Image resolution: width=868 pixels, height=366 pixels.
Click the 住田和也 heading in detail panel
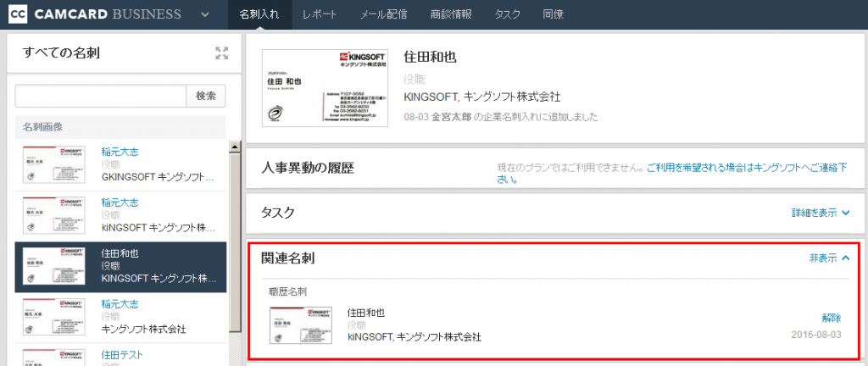pyautogui.click(x=430, y=57)
